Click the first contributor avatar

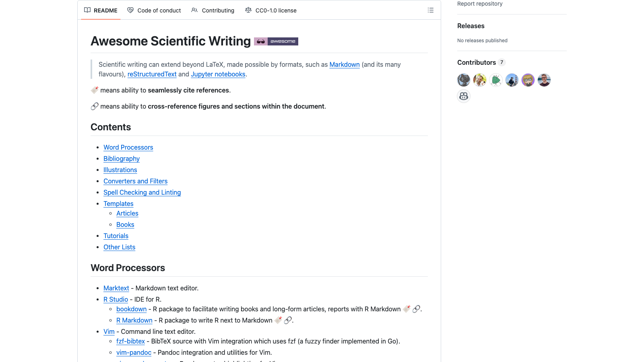(x=463, y=80)
